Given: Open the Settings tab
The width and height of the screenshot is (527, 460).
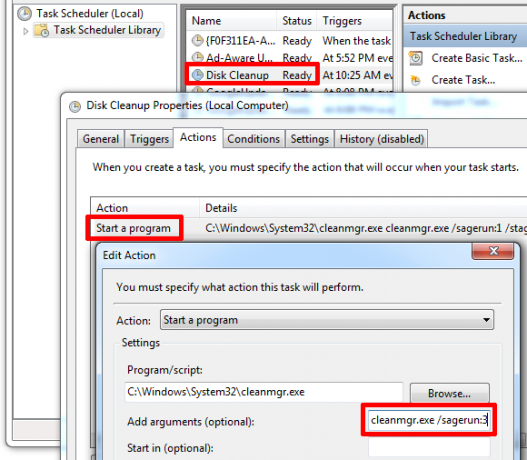Looking at the screenshot, I should (310, 139).
